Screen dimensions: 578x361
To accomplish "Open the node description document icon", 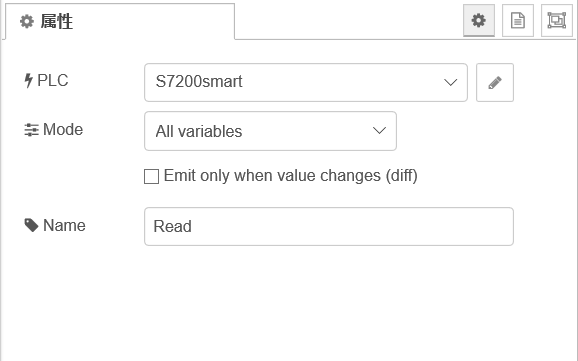I will click(x=518, y=21).
